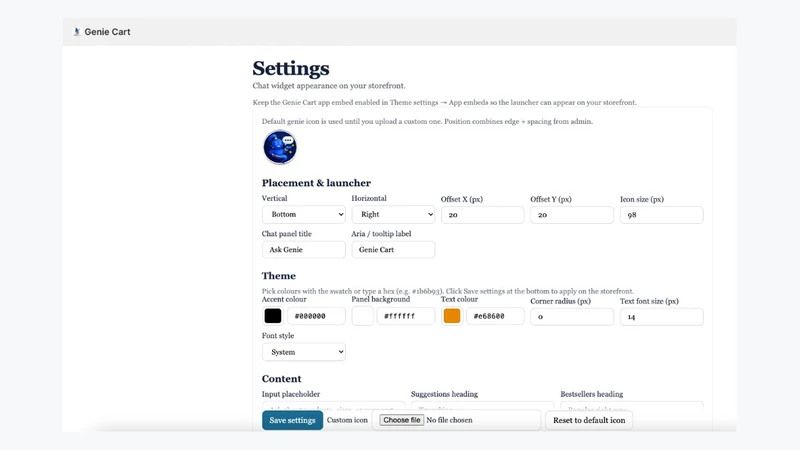Click the Text colour hex field #e68600
800x450 pixels.
(x=495, y=316)
